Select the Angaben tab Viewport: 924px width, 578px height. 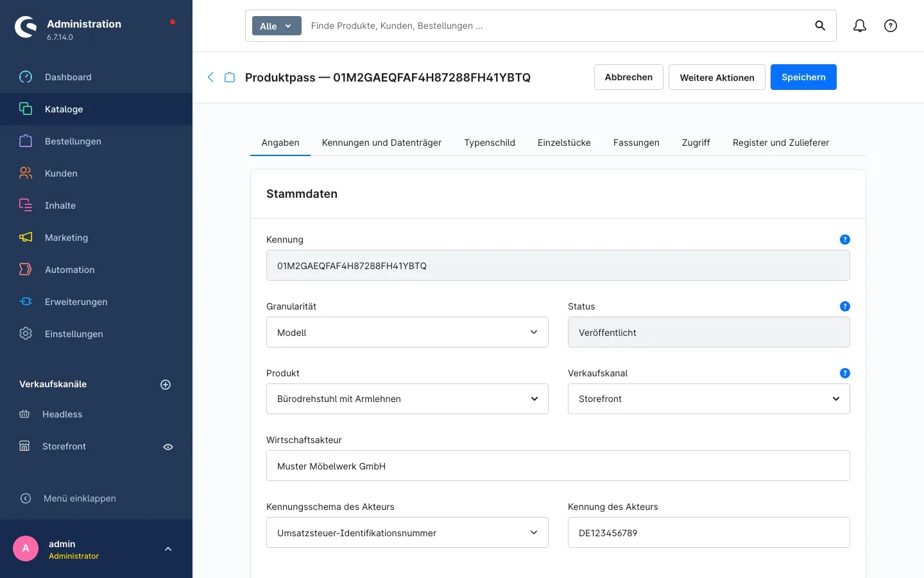pyautogui.click(x=280, y=143)
